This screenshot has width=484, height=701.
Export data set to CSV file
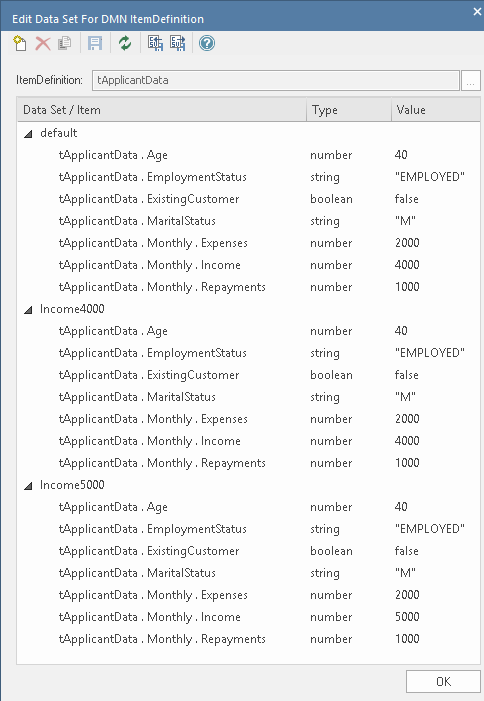177,43
